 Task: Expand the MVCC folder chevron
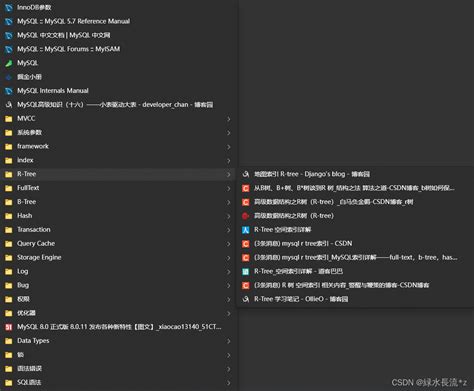tap(229, 119)
